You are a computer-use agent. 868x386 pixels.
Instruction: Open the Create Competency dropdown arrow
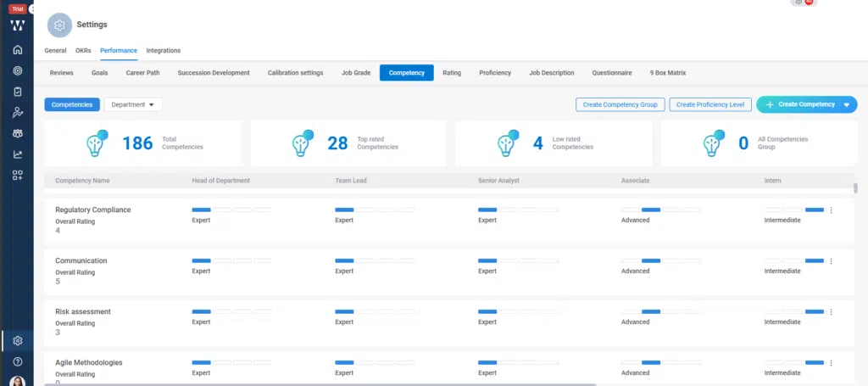click(846, 104)
